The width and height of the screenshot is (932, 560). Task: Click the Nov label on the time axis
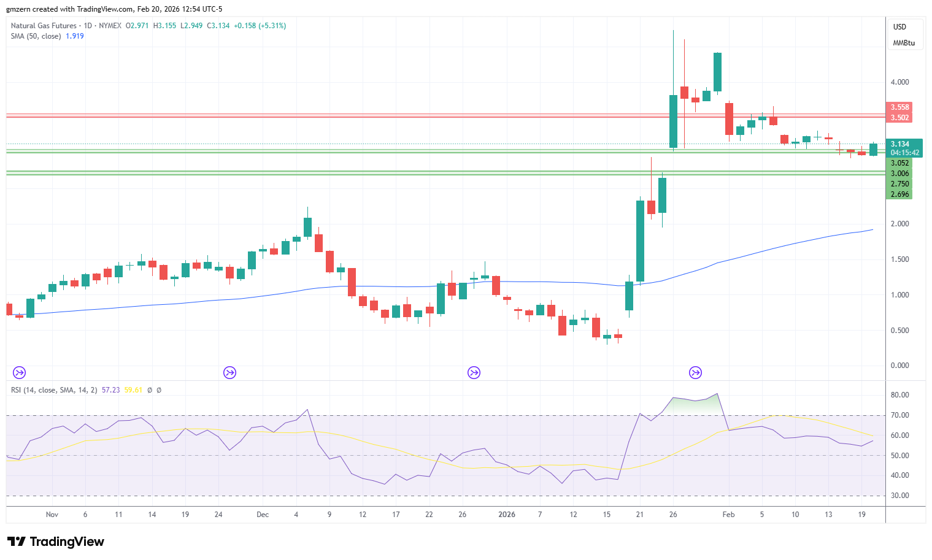(x=52, y=515)
